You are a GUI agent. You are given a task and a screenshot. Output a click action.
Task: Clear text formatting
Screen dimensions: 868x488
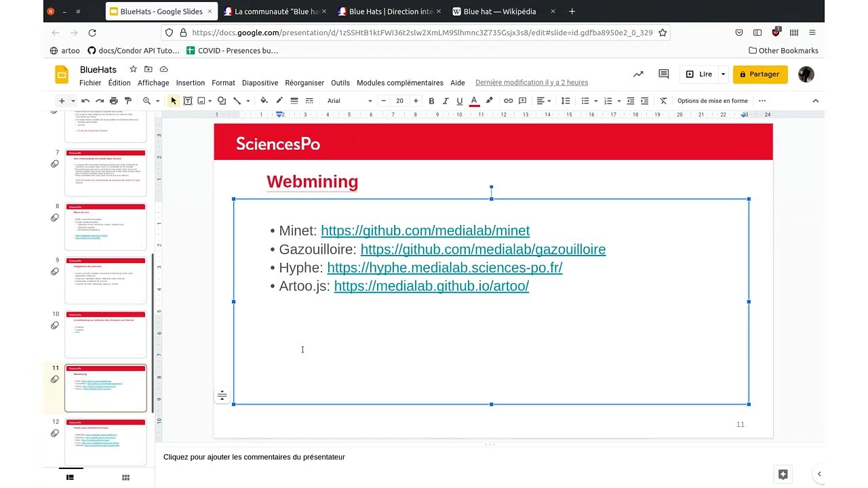click(663, 101)
